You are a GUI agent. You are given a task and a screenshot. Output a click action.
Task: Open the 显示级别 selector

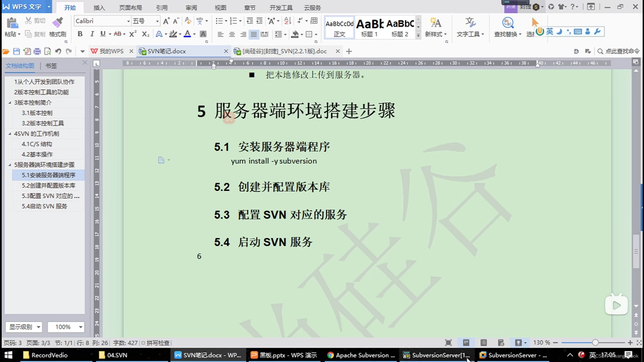(x=23, y=327)
